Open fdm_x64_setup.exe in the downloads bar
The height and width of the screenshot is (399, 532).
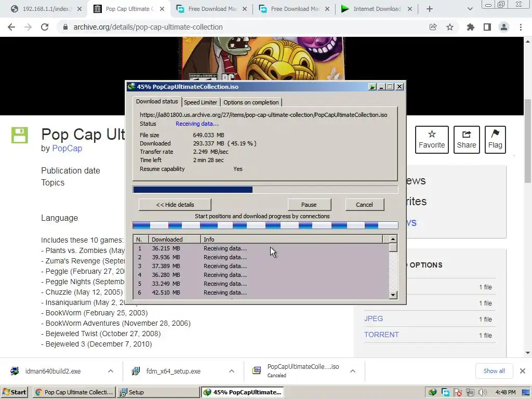pos(173,371)
